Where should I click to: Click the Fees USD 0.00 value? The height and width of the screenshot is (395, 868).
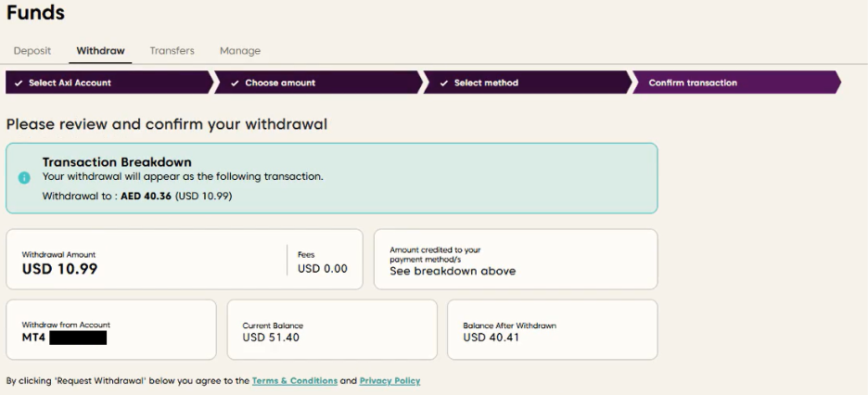tap(322, 269)
